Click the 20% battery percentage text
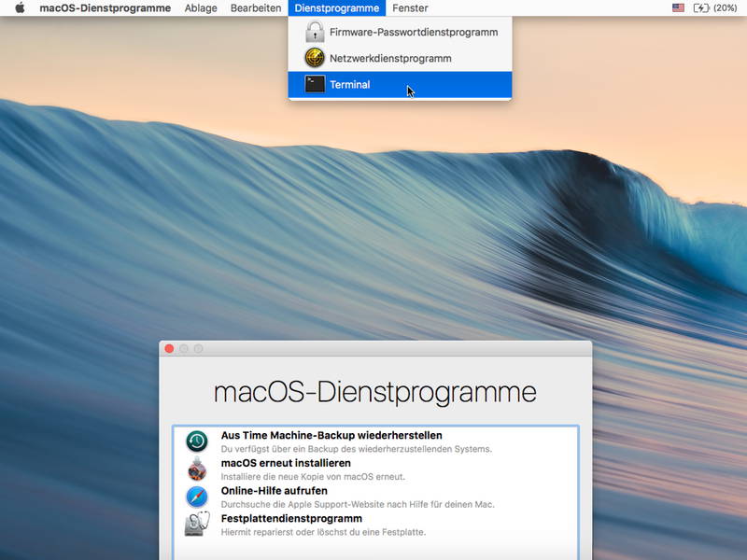 (x=726, y=8)
